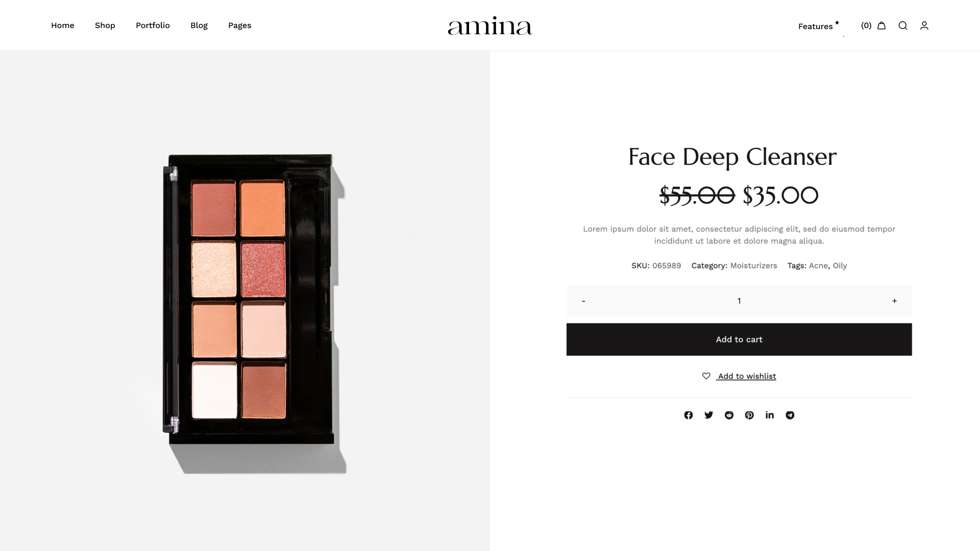Open the user account icon
This screenshot has height=551, width=980.
click(x=924, y=26)
